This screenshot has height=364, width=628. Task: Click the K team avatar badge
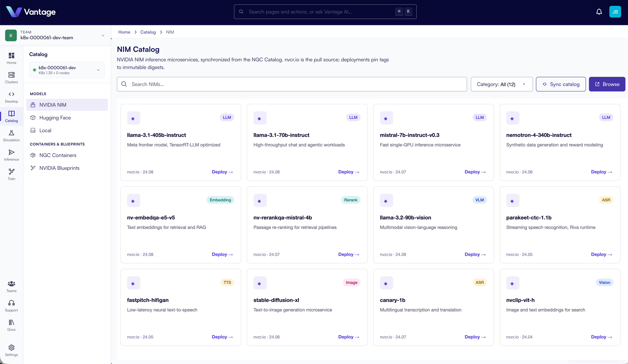coord(11,35)
